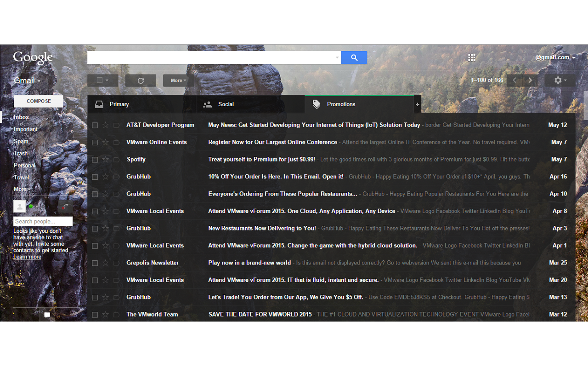Viewport: 588px width, 368px height.
Task: Click the Primary tab inbox icon
Action: [x=99, y=104]
